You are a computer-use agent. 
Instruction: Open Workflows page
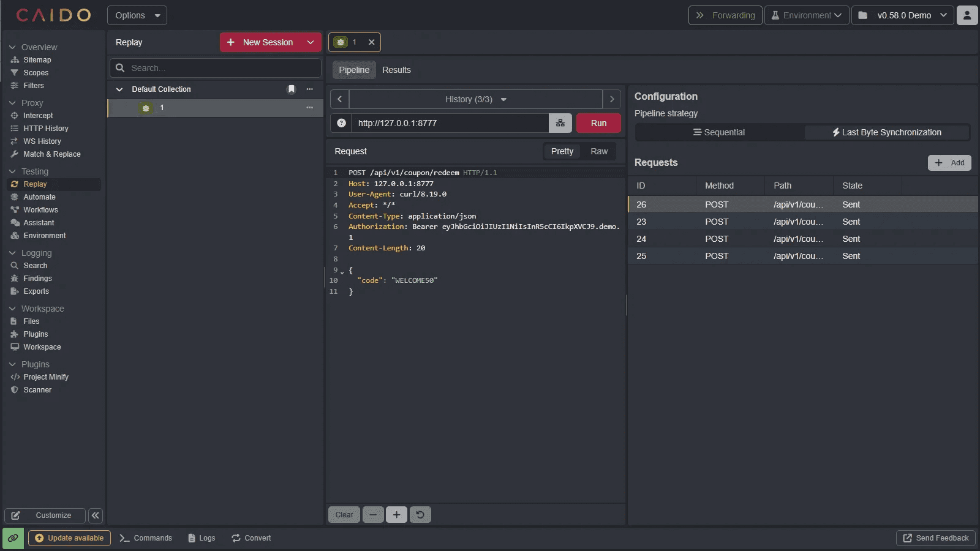pyautogui.click(x=40, y=210)
